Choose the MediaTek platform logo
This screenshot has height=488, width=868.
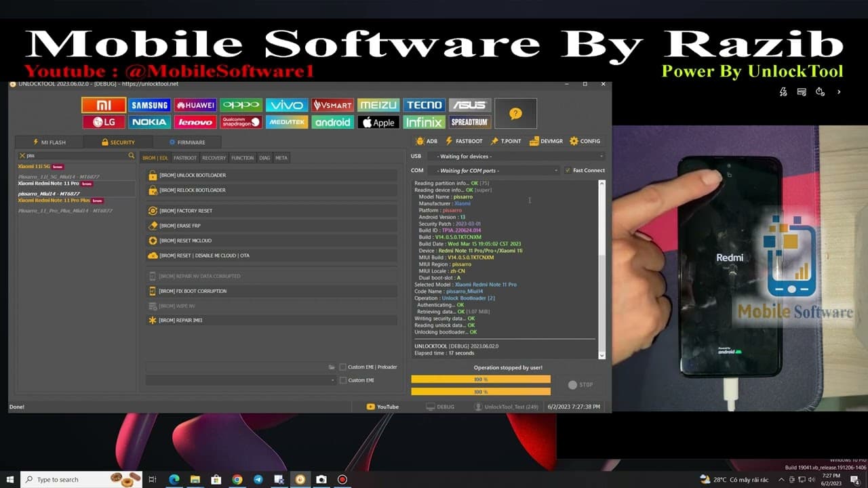pos(287,122)
